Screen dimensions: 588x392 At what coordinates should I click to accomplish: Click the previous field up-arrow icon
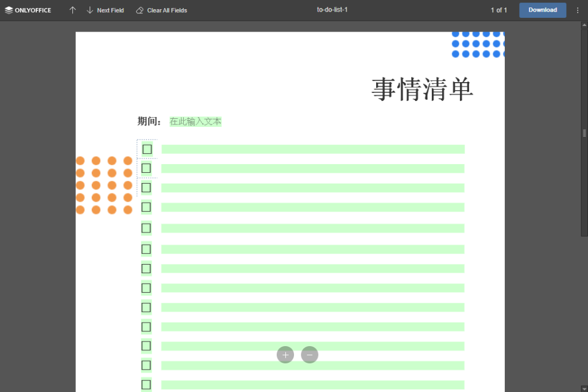(72, 10)
